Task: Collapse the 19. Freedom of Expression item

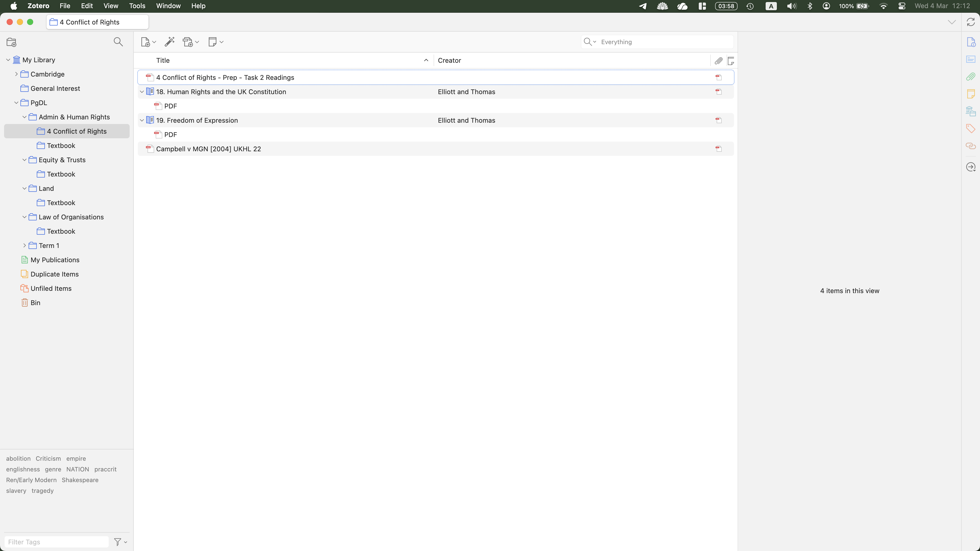Action: (142, 121)
